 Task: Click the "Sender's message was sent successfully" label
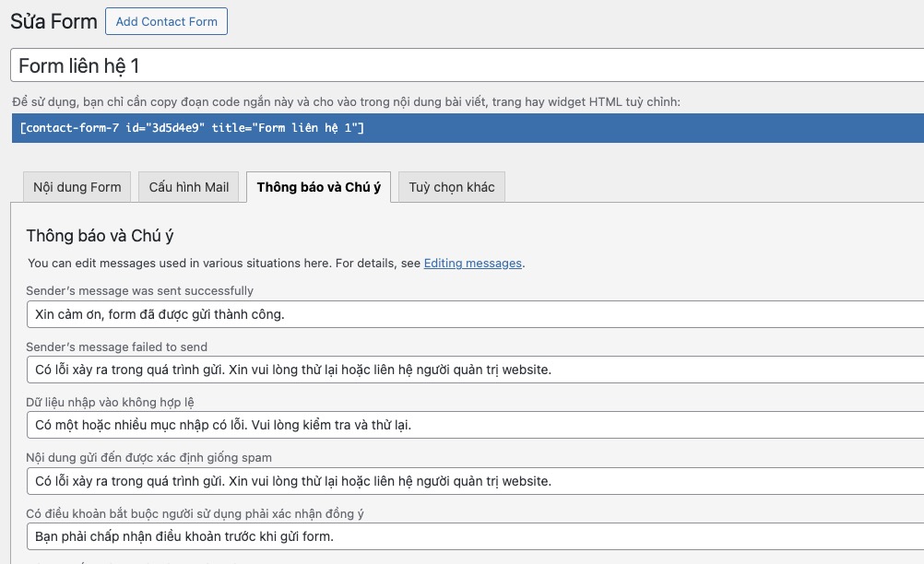[x=139, y=291]
